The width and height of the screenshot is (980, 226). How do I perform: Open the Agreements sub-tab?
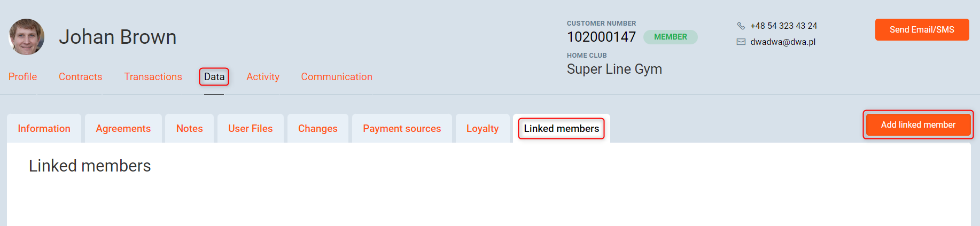[123, 128]
